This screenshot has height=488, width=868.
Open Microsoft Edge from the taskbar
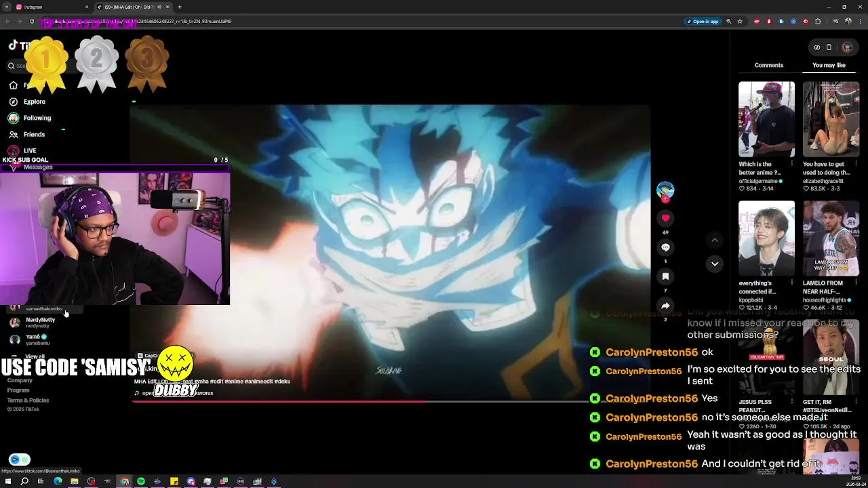point(58,481)
